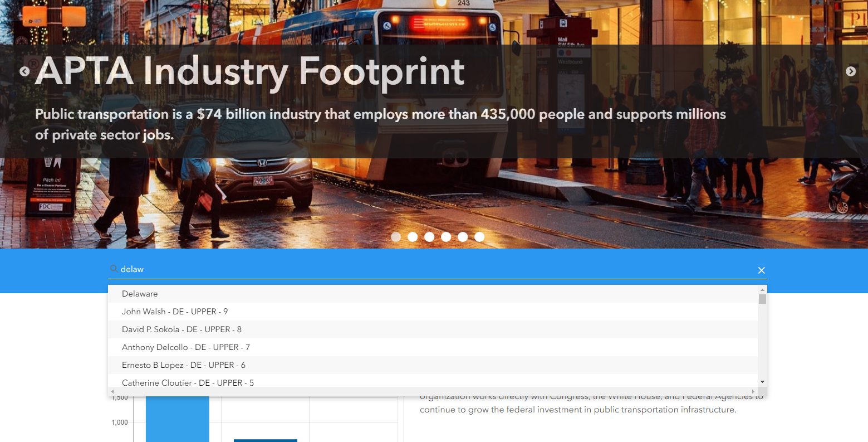Choose the Delaware suggestion
The width and height of the screenshot is (868, 442).
click(x=433, y=294)
